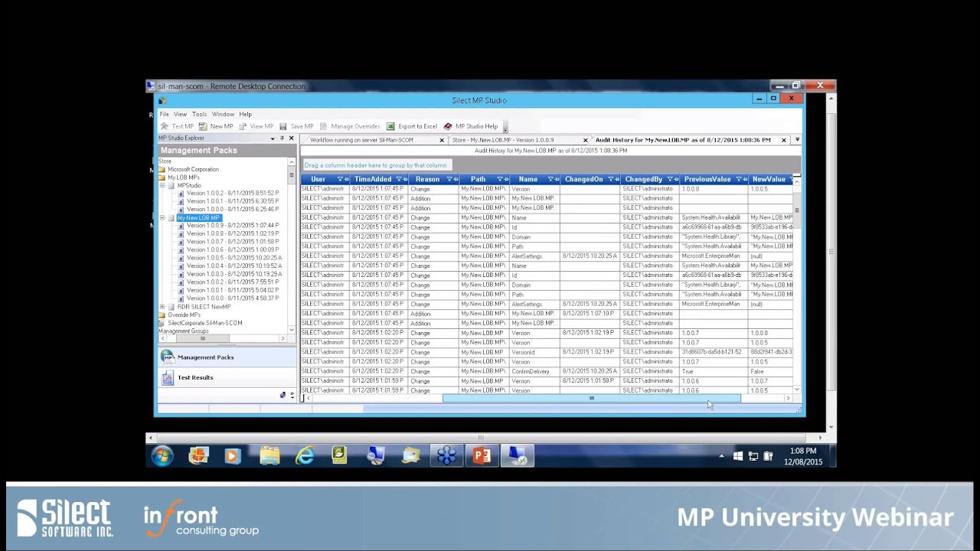Close the Store - My.New.LOB.MP tab
Screen dimensions: 980x551
click(586, 140)
